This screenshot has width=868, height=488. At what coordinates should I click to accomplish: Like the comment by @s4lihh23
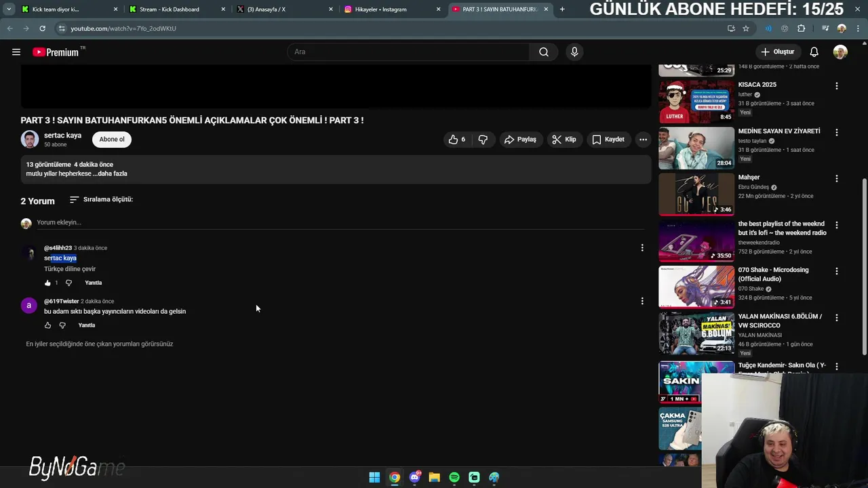click(x=47, y=283)
